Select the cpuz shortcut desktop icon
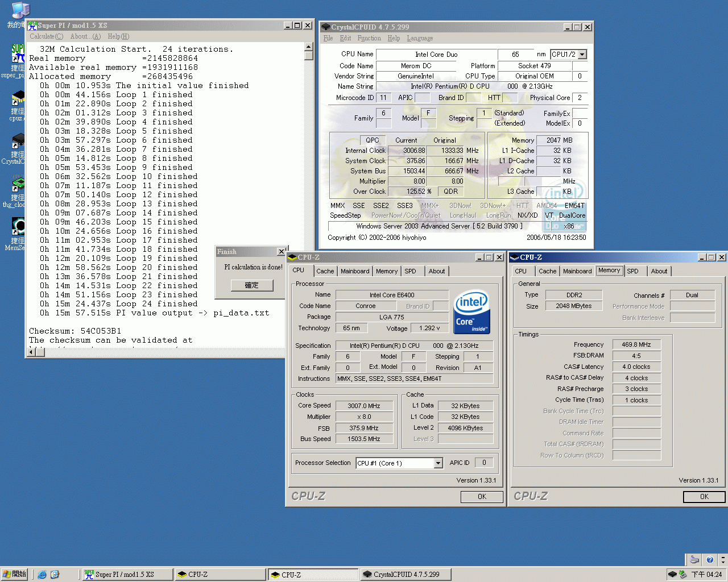The height and width of the screenshot is (582, 728). pos(17,98)
